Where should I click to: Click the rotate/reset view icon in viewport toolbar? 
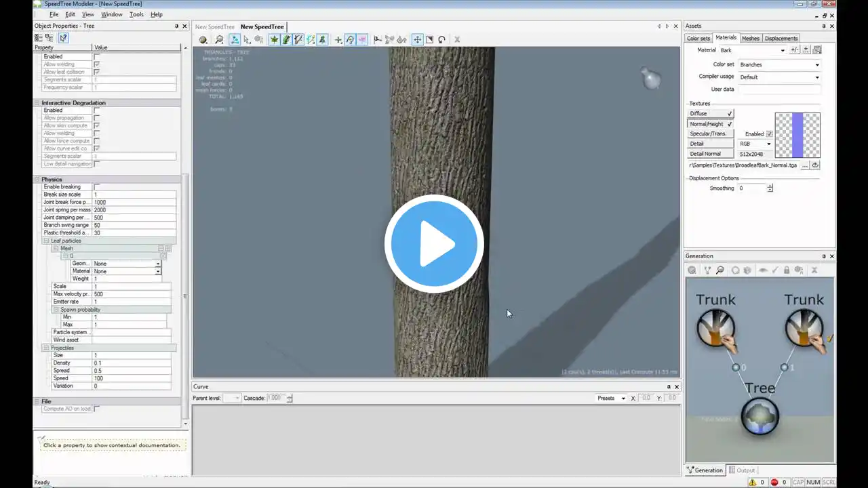441,40
